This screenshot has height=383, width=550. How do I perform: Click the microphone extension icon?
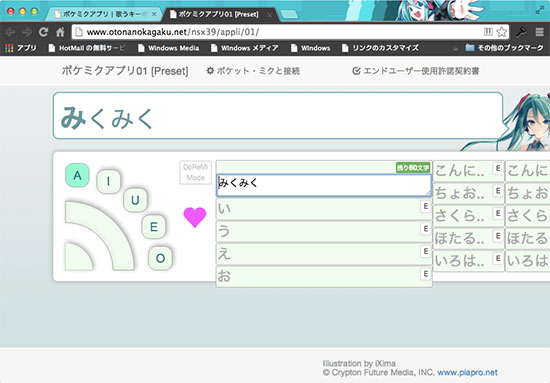tap(521, 32)
